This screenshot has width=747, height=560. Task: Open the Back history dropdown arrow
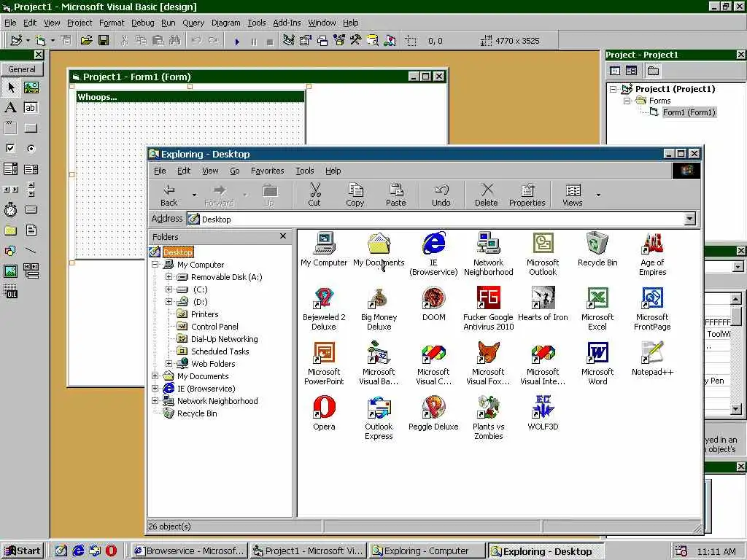(x=194, y=195)
